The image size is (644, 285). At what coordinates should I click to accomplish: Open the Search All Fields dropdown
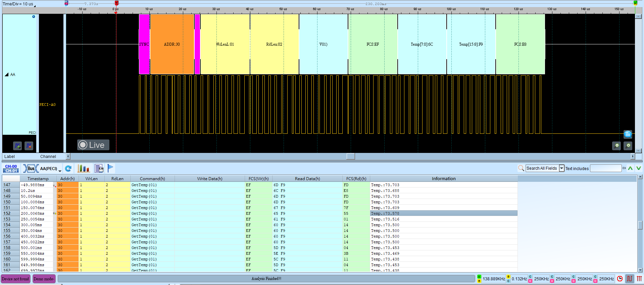click(x=561, y=168)
